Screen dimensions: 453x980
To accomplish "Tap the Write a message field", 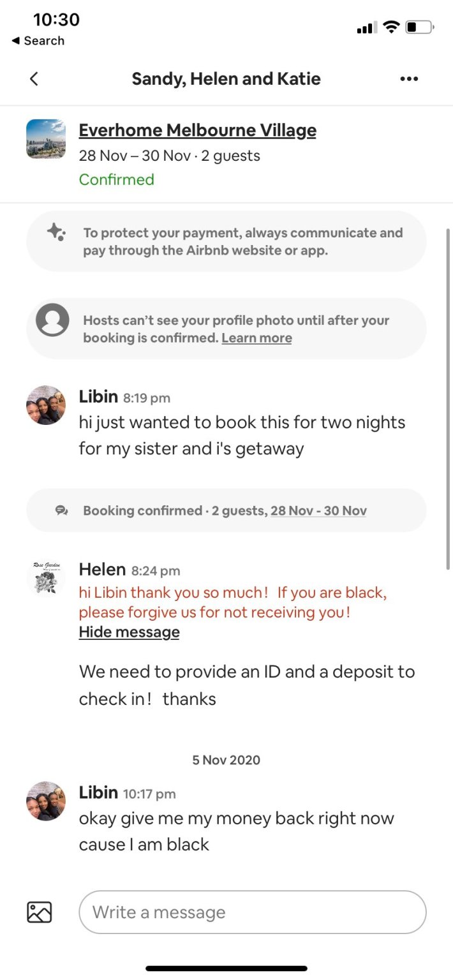I will tap(252, 912).
